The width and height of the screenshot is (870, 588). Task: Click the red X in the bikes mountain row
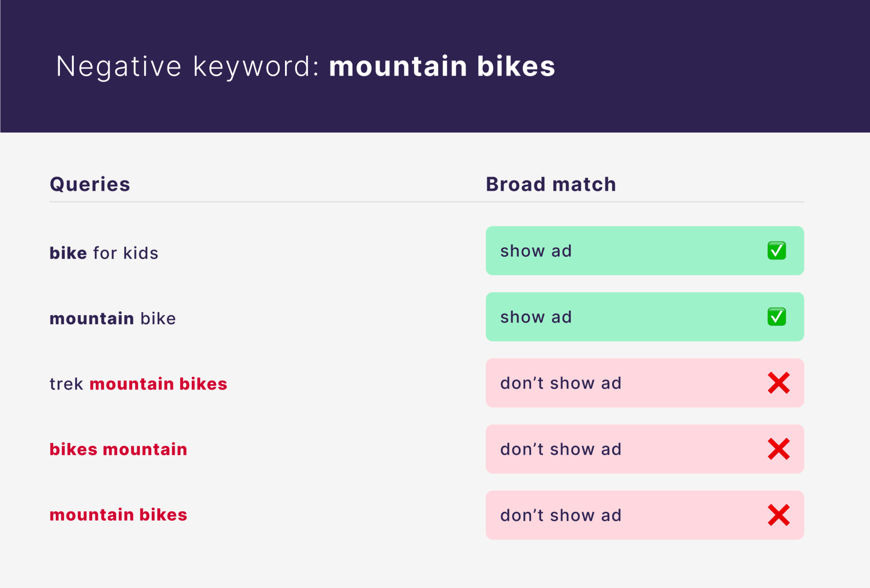point(778,449)
